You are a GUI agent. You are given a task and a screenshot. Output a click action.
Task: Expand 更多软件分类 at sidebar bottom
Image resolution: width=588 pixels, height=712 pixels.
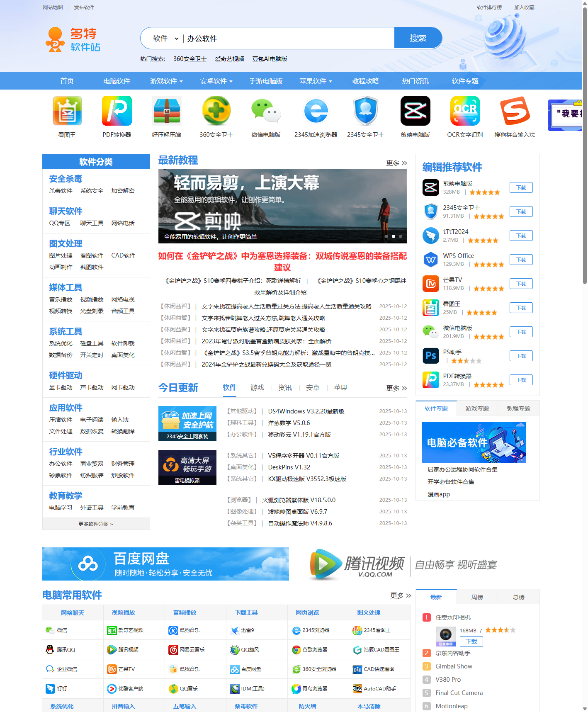(x=96, y=524)
